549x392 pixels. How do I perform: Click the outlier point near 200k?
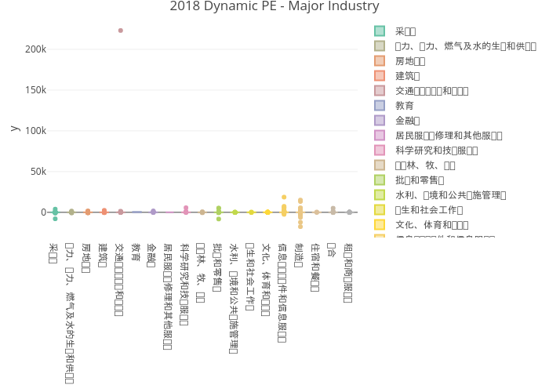pos(120,31)
